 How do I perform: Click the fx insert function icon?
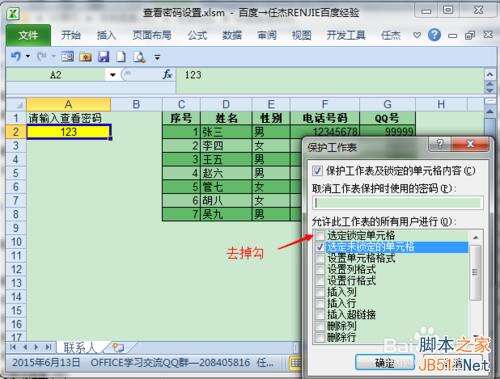tap(167, 75)
